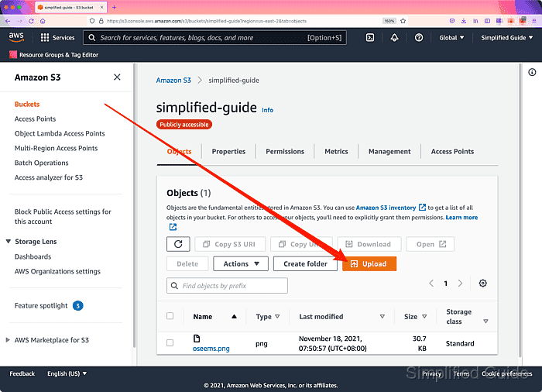The image size is (542, 392).
Task: Open table preferences gear icon
Action: click(x=483, y=284)
